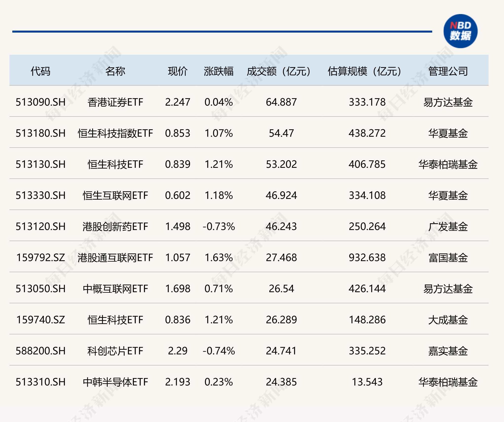Click scale value 13.543
This screenshot has width=504, height=422.
(367, 382)
